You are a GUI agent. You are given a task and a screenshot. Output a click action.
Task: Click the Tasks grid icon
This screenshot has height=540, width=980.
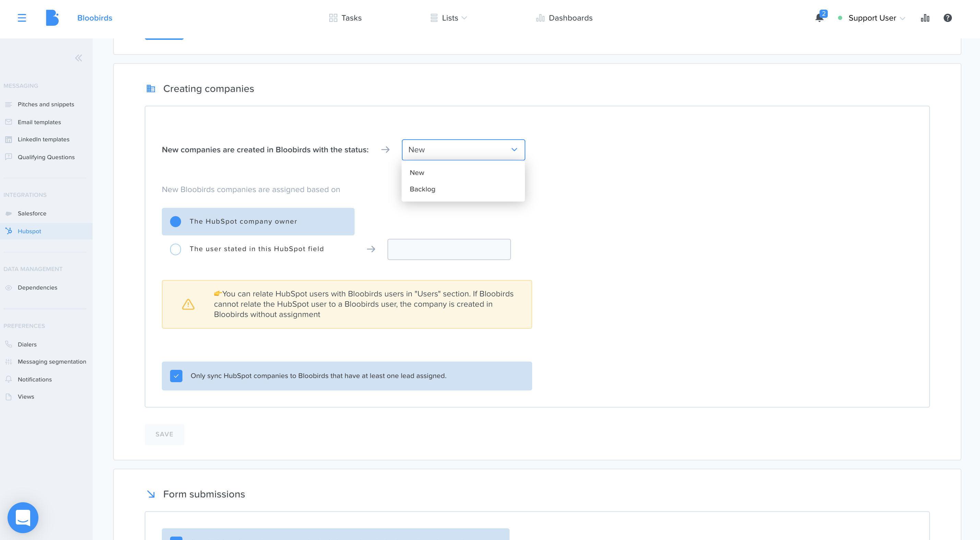point(333,18)
